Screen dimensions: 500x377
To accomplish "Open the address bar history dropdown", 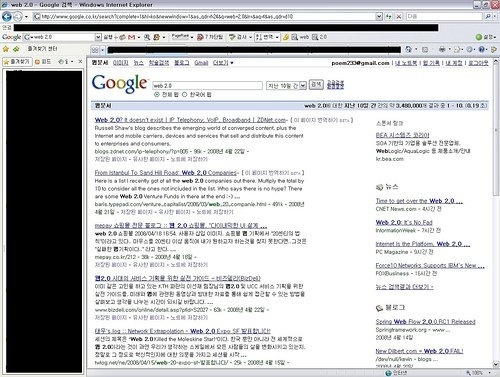I will coord(379,16).
